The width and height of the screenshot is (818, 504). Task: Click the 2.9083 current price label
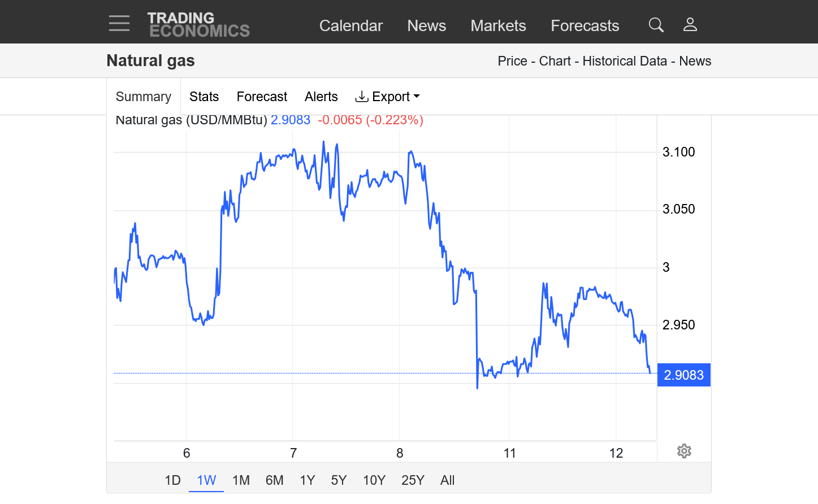[x=683, y=375]
